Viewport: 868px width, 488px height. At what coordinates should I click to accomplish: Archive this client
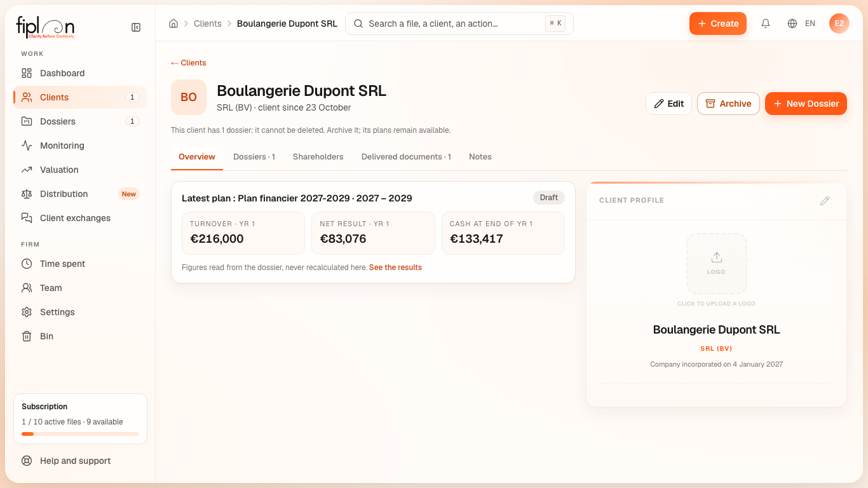728,104
